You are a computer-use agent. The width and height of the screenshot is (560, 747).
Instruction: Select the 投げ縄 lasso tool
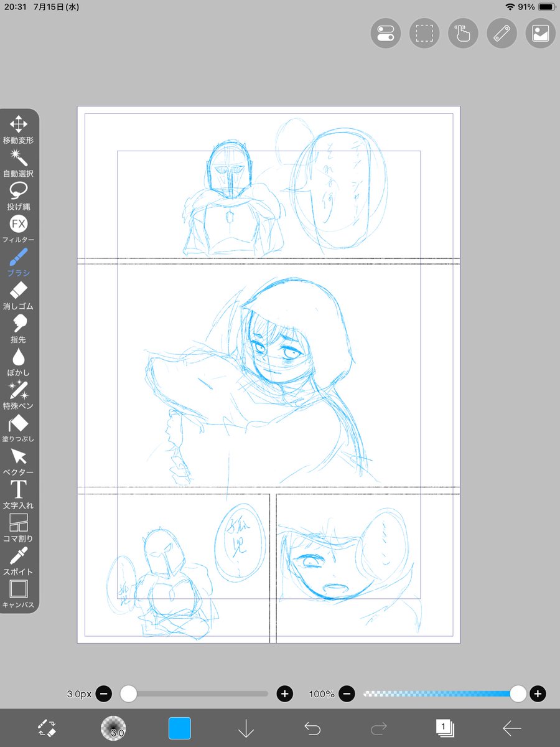click(19, 195)
